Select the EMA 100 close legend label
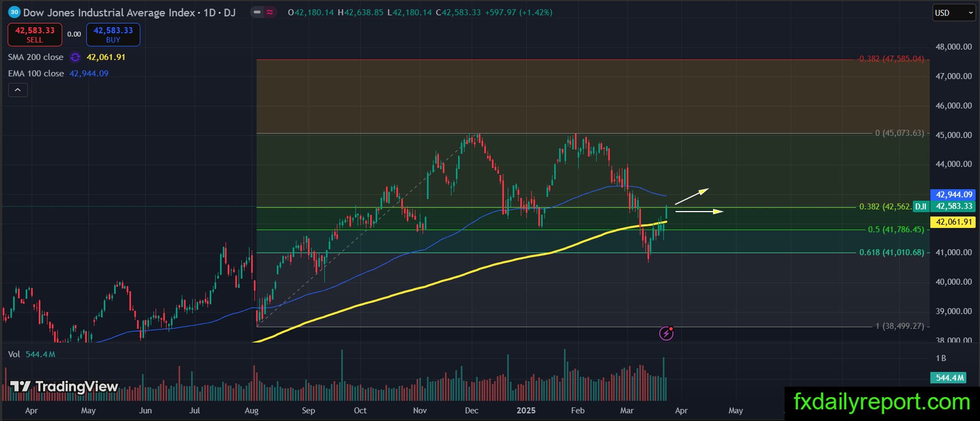Image resolution: width=980 pixels, height=421 pixels. click(35, 74)
